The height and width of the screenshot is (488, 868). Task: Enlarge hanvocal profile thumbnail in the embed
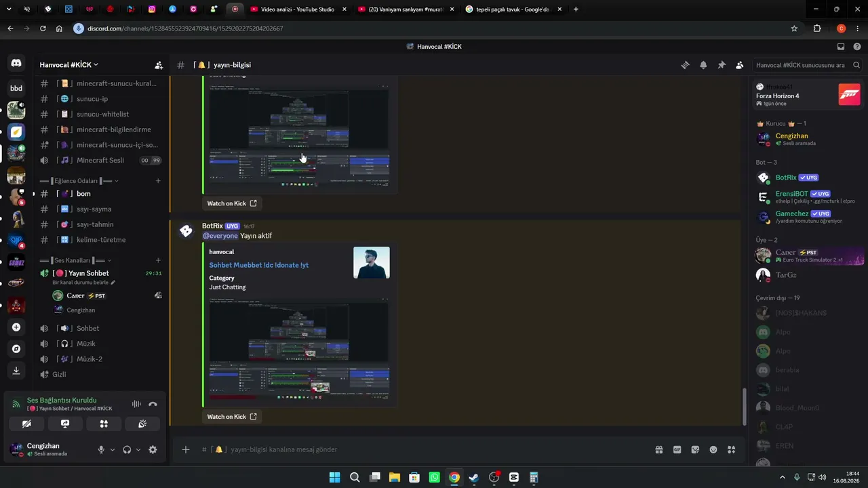coord(372,262)
